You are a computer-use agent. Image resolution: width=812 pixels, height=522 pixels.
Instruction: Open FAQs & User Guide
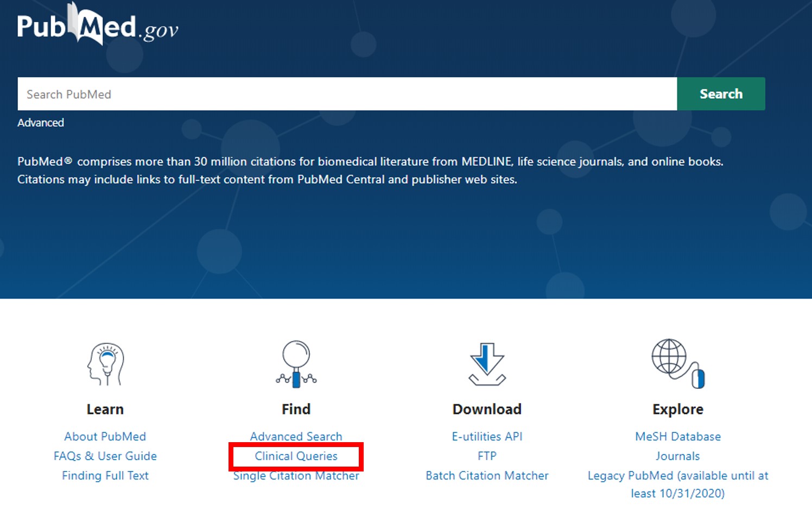tap(105, 456)
